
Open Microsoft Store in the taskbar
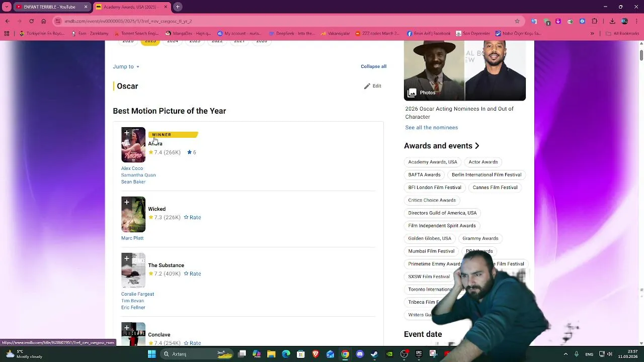(x=300, y=354)
